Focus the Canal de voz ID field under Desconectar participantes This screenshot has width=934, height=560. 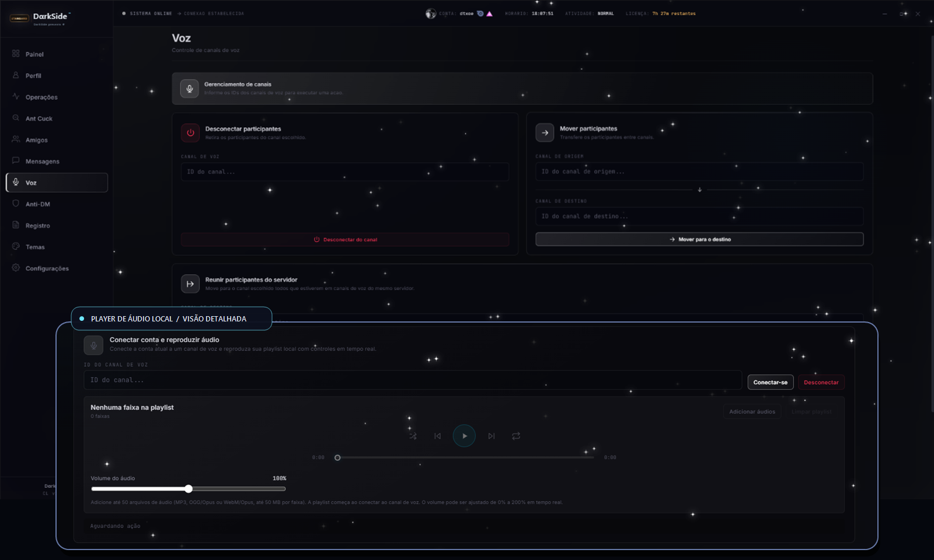pos(345,171)
